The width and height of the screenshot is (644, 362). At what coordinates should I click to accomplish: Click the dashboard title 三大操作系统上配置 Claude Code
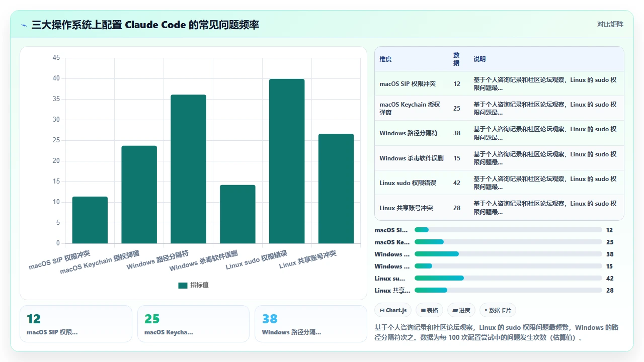(145, 25)
